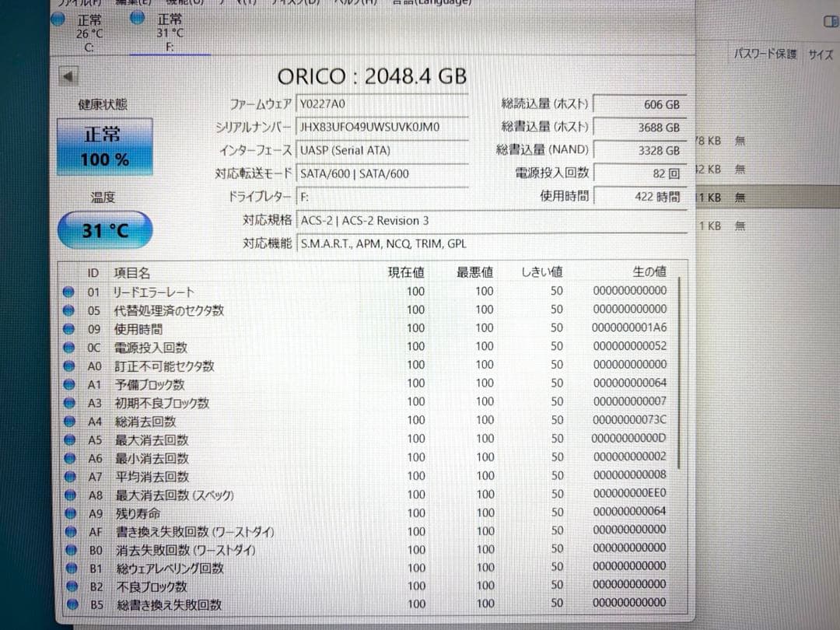Click the 31°C temperature indicator
This screenshot has height=630, width=840.
click(104, 231)
